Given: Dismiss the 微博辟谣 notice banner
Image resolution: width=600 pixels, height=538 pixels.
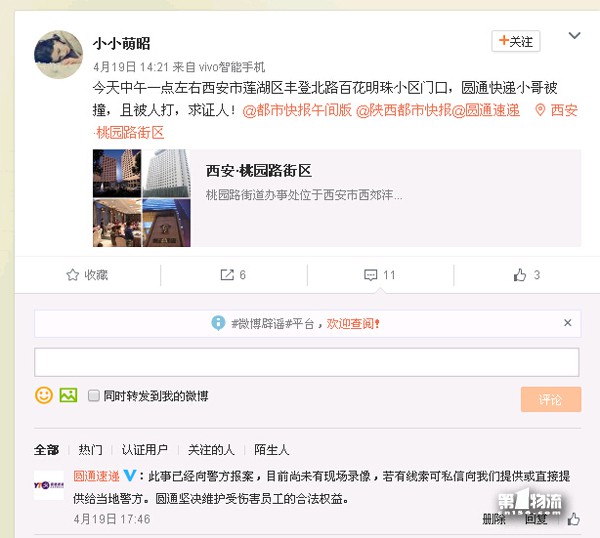Looking at the screenshot, I should click(567, 323).
